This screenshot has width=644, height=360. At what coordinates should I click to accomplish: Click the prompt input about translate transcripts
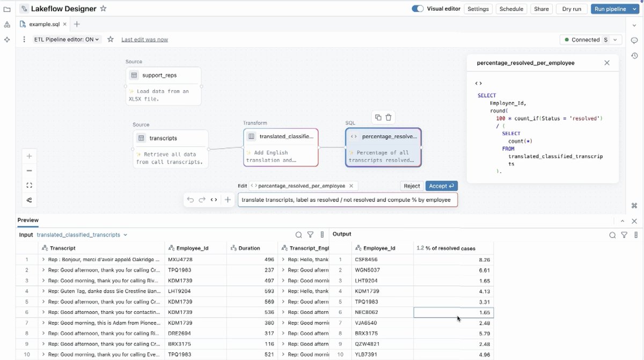coord(348,200)
